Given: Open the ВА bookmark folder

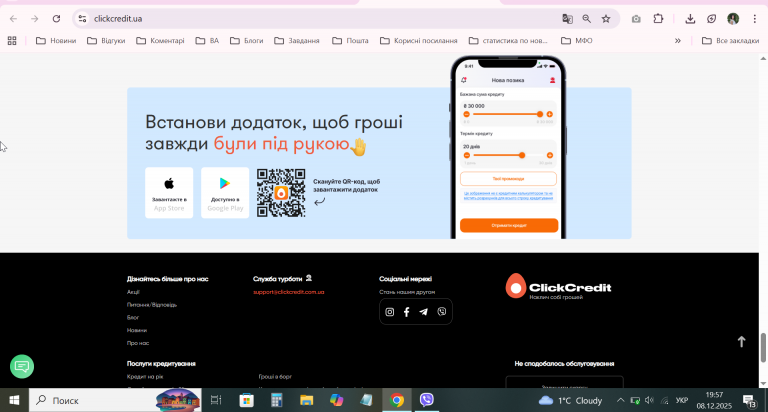Looking at the screenshot, I should pyautogui.click(x=207, y=41).
